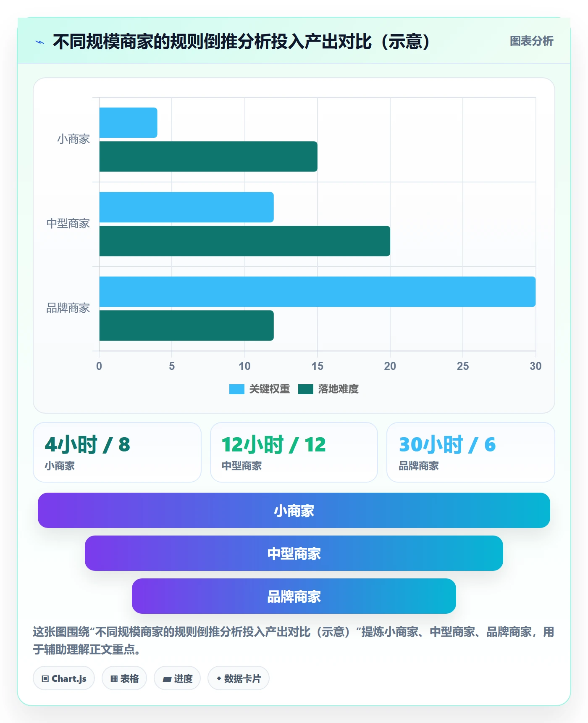Image resolution: width=588 pixels, height=723 pixels.
Task: Click the chart title 不同规模商家的规则倒推分析投入产出对比
Action: click(x=241, y=42)
